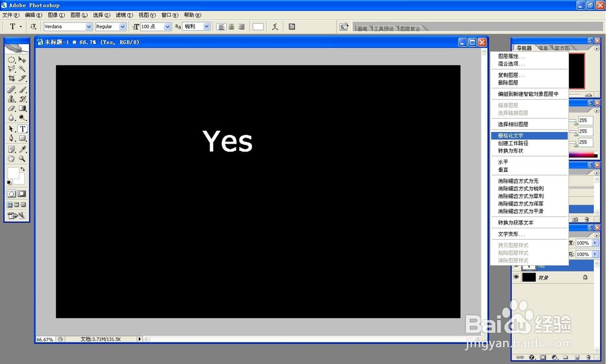
Task: Select the Zoom tool
Action: tap(22, 159)
